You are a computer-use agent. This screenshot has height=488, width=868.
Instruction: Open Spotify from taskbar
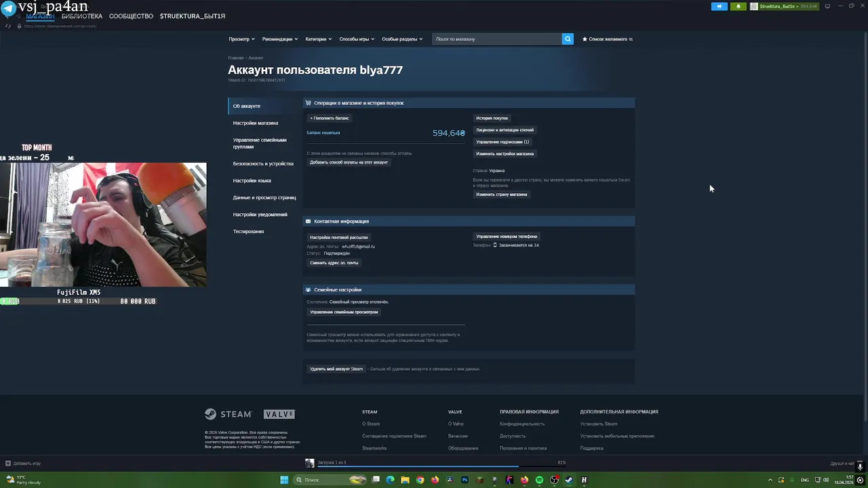539,480
